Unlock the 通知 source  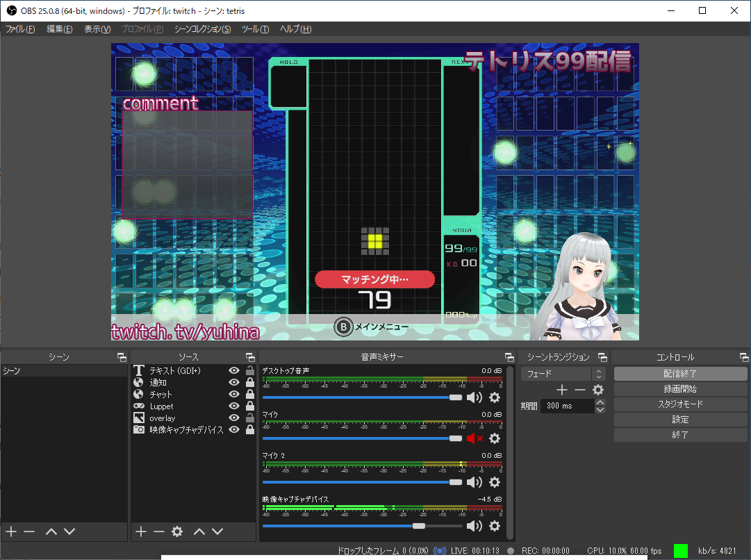coord(250,382)
